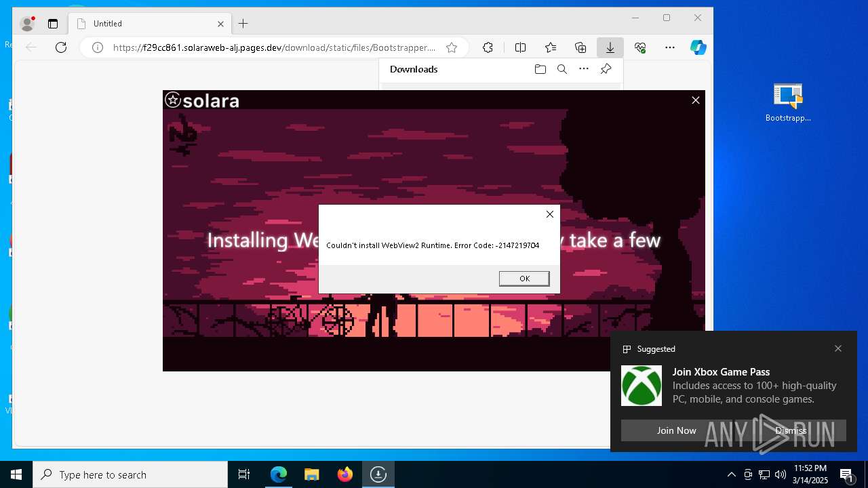Show hidden system tray icons
Viewport: 868px width, 488px height.
pos(731,474)
